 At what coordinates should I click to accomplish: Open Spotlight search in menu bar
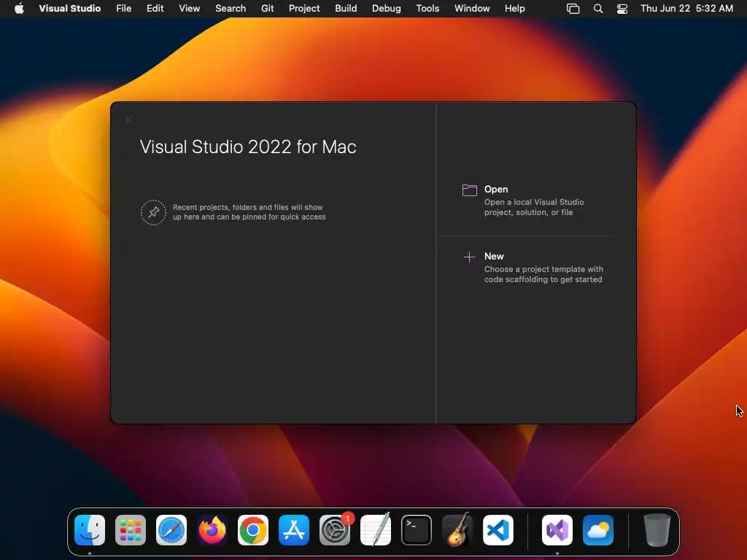point(598,9)
